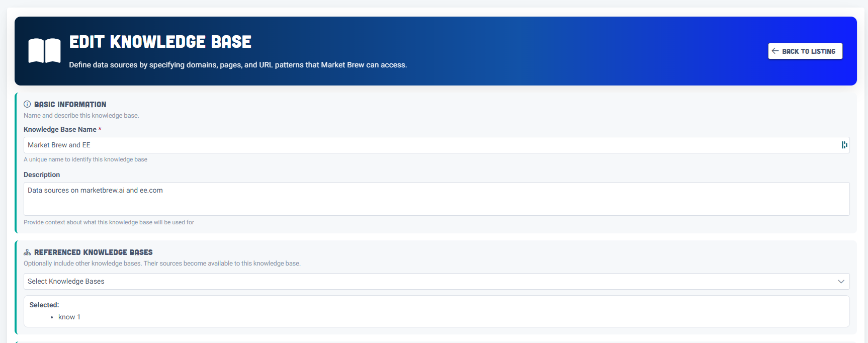Screen dimensions: 868x343
Task: Click 'Optionally include other knowledge bases' text
Action: (162, 264)
